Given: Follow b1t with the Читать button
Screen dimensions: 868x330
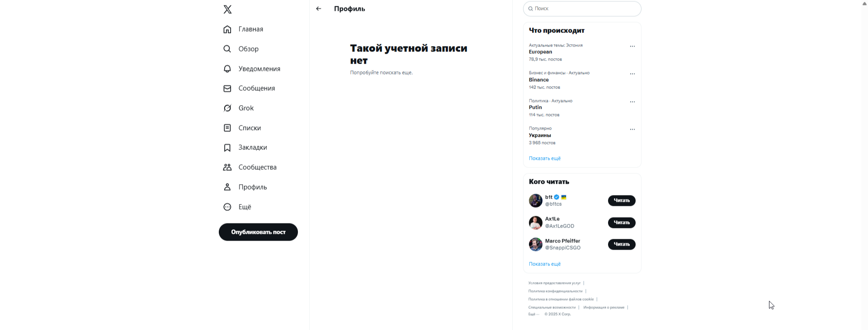Looking at the screenshot, I should tap(622, 200).
